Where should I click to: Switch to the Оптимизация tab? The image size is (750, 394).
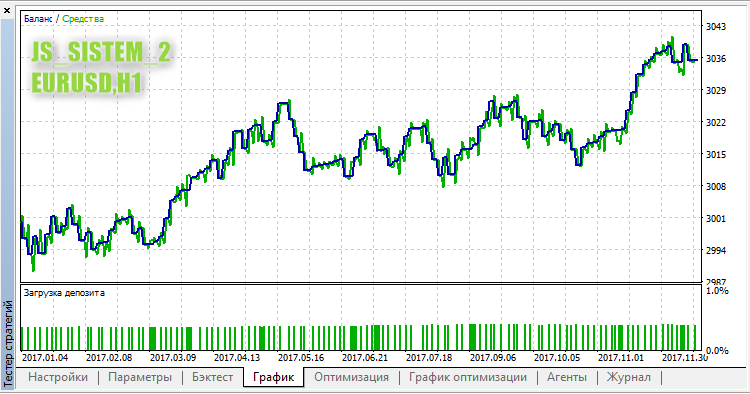(x=351, y=377)
